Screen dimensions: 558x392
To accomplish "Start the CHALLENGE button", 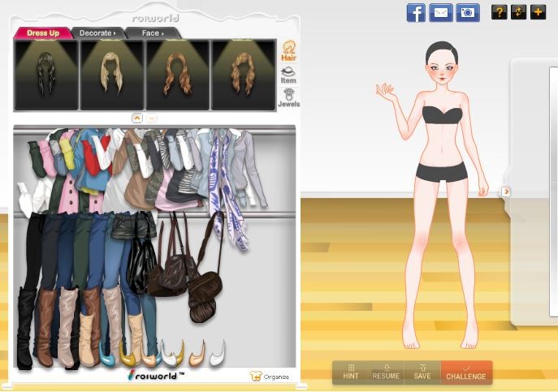I will 466,373.
